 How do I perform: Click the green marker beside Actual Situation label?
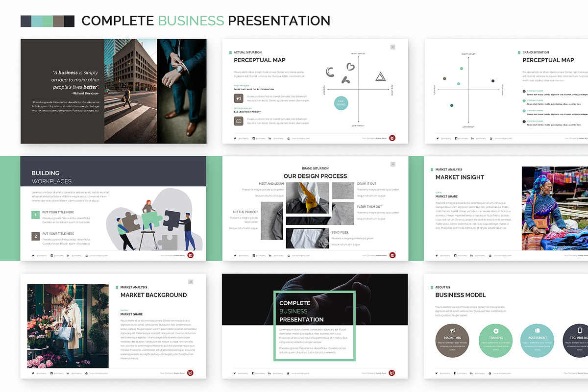tap(230, 52)
